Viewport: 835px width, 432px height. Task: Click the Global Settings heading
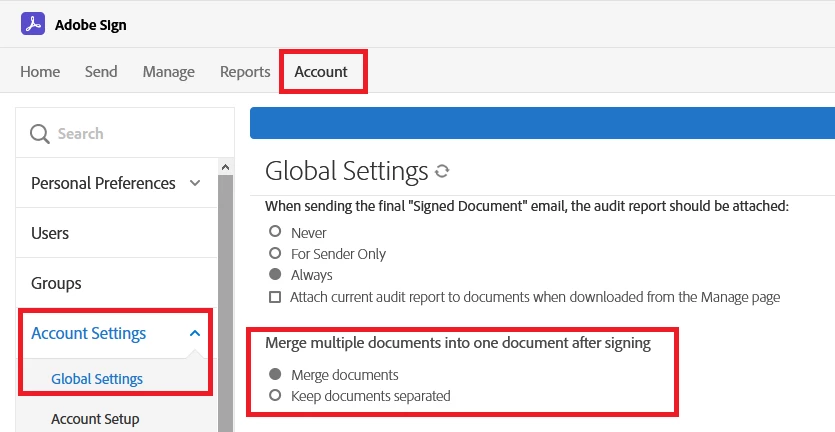tap(347, 171)
